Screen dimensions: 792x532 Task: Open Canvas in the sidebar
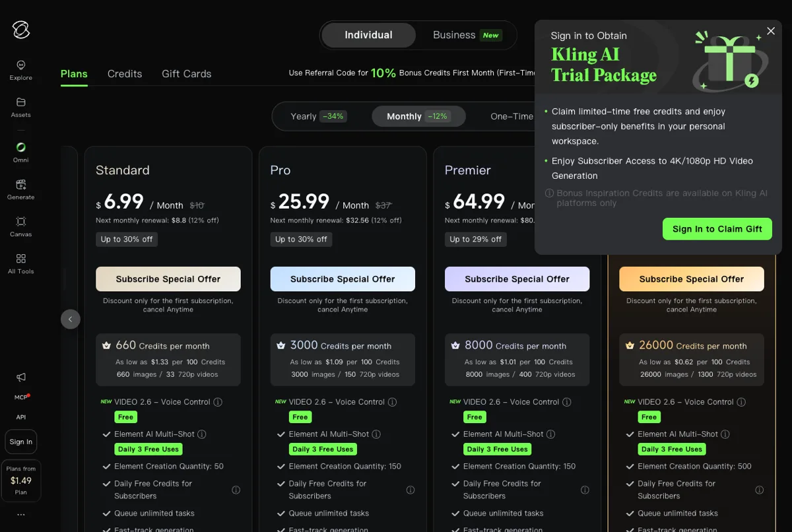point(21,226)
